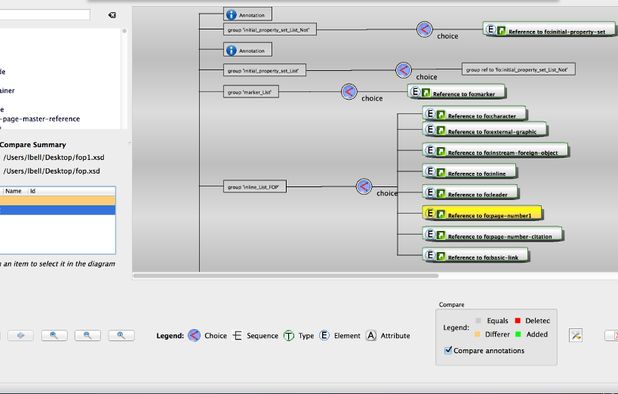Viewport: 618px width, 394px height.
Task: Click the E icon of Reference to fo:leader
Action: [430, 192]
